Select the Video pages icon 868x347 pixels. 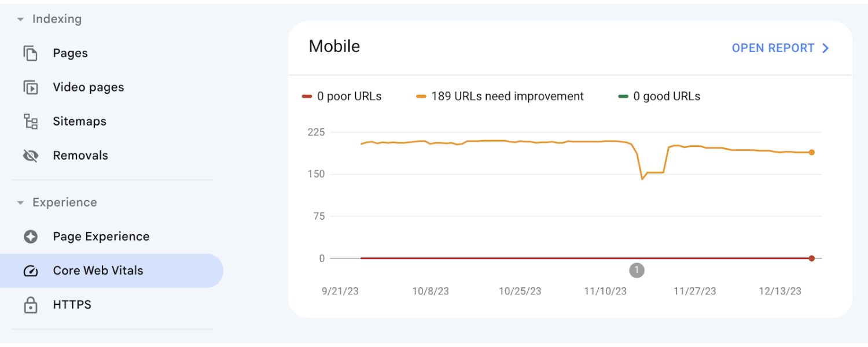click(x=31, y=87)
